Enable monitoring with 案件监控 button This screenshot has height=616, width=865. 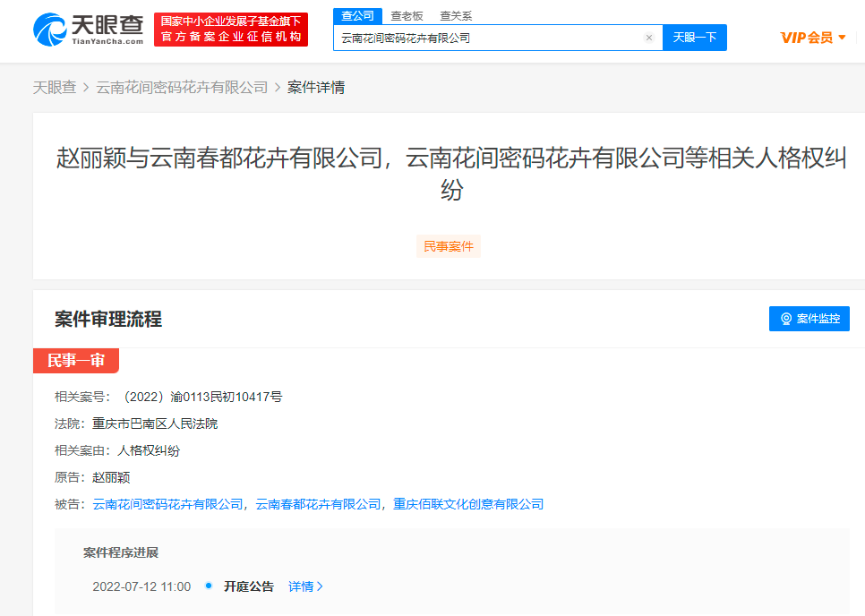click(x=809, y=319)
